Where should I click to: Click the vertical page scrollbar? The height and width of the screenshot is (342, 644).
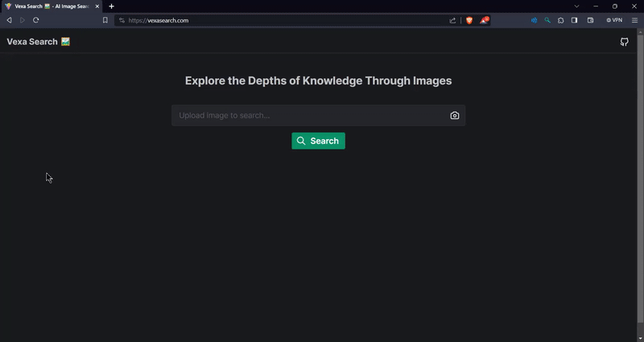640,179
